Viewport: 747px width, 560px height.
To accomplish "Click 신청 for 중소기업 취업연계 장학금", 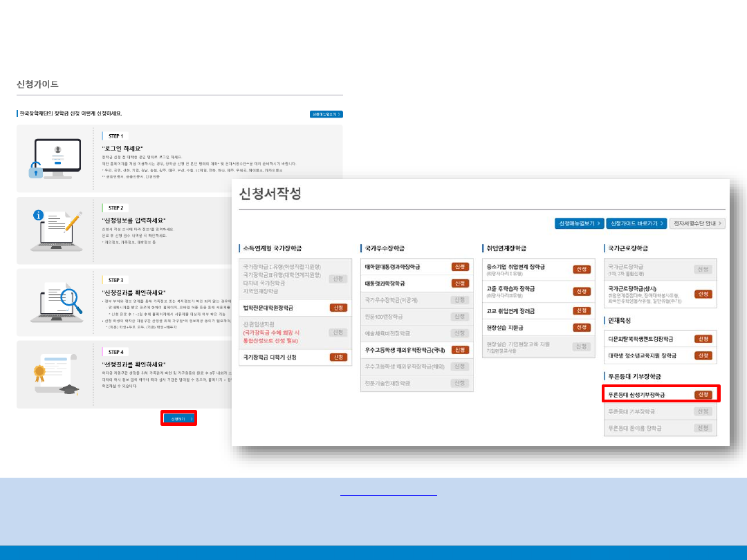I will pos(581,270).
